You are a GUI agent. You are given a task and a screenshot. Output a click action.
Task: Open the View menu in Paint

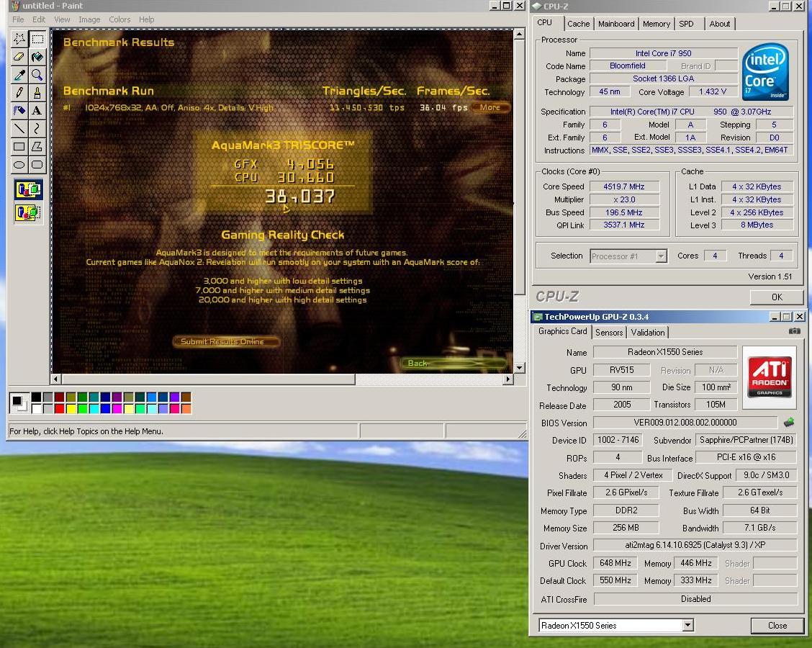[62, 19]
